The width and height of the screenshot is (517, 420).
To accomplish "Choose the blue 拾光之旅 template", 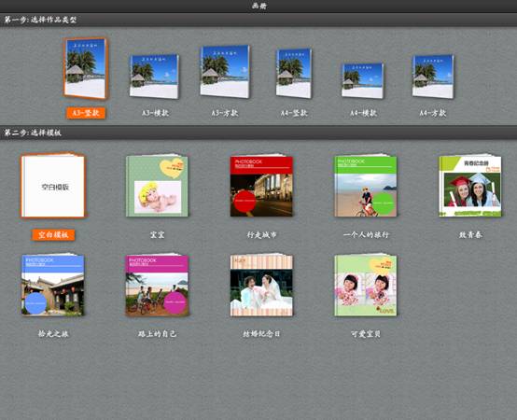I will click(53, 285).
